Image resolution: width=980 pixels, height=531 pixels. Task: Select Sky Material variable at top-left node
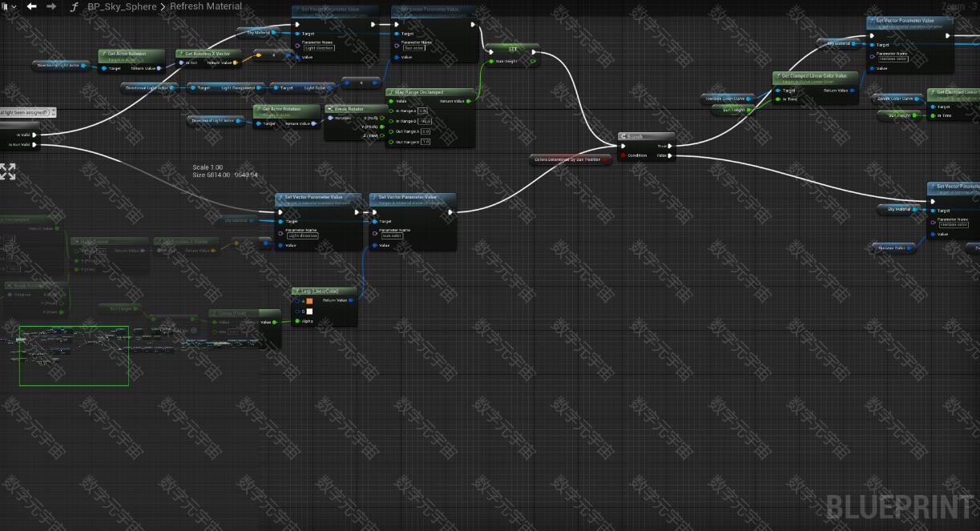pos(259,33)
